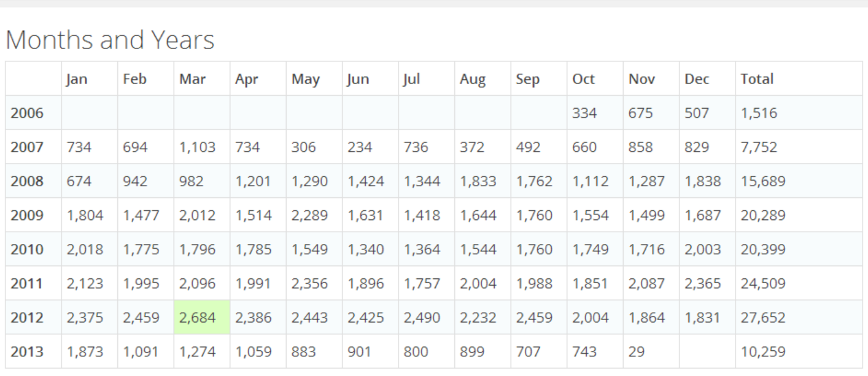Click the Total column header
This screenshot has height=376, width=868.
[x=757, y=79]
